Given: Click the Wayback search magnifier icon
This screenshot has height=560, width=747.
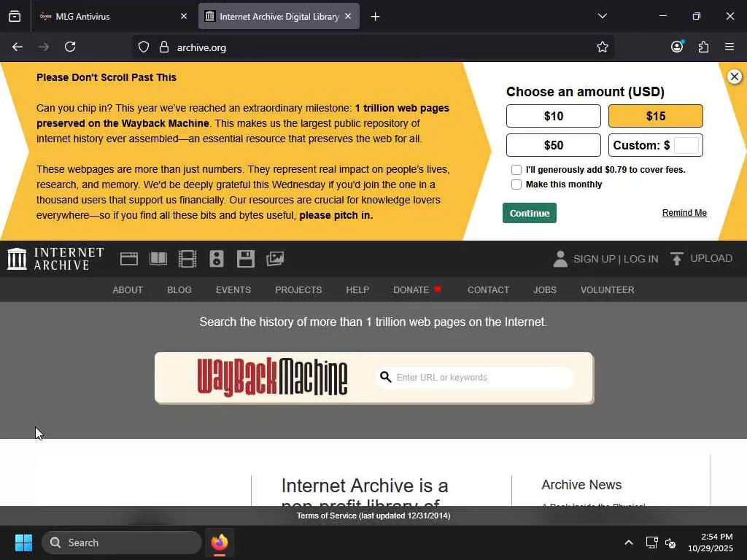Looking at the screenshot, I should click(385, 377).
